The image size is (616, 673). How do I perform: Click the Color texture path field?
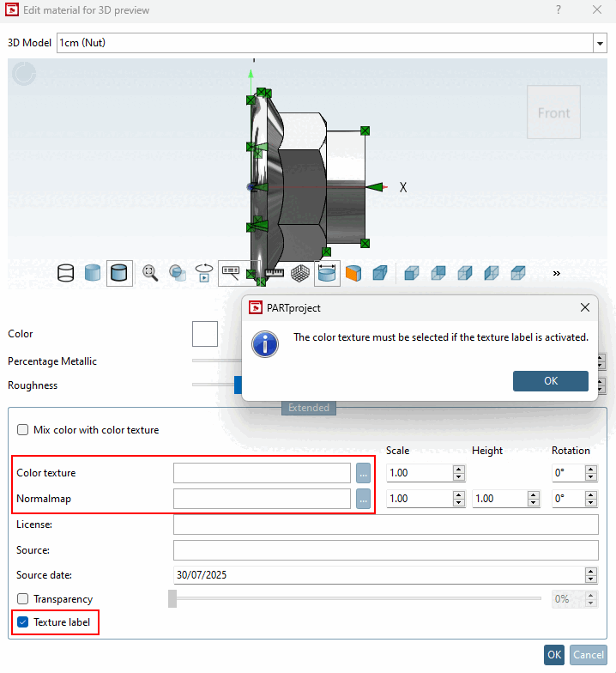pyautogui.click(x=262, y=472)
